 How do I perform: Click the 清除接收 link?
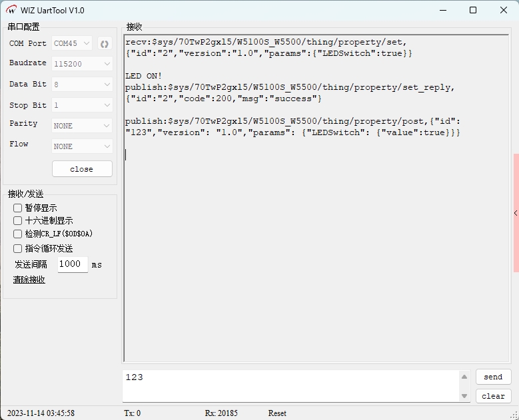pyautogui.click(x=29, y=280)
